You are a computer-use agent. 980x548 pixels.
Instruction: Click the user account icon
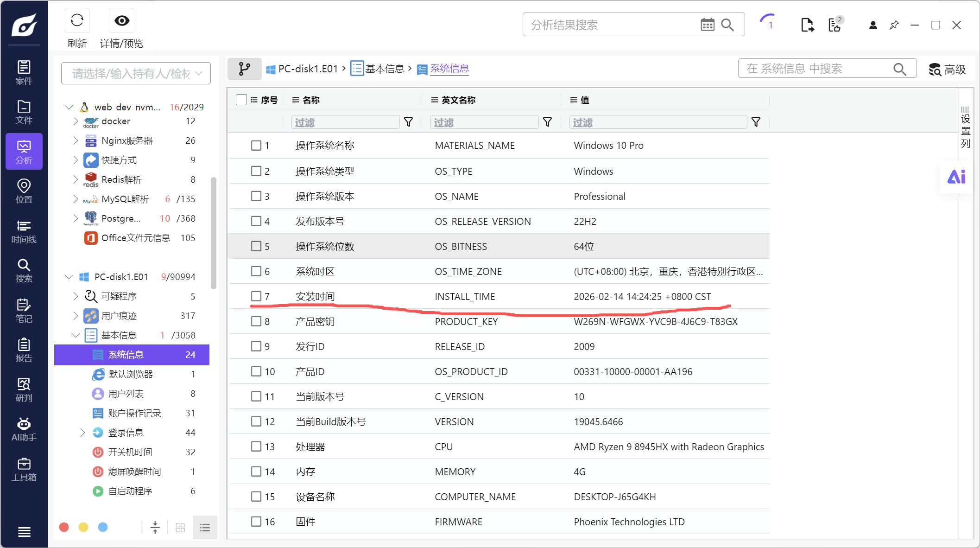[873, 25]
